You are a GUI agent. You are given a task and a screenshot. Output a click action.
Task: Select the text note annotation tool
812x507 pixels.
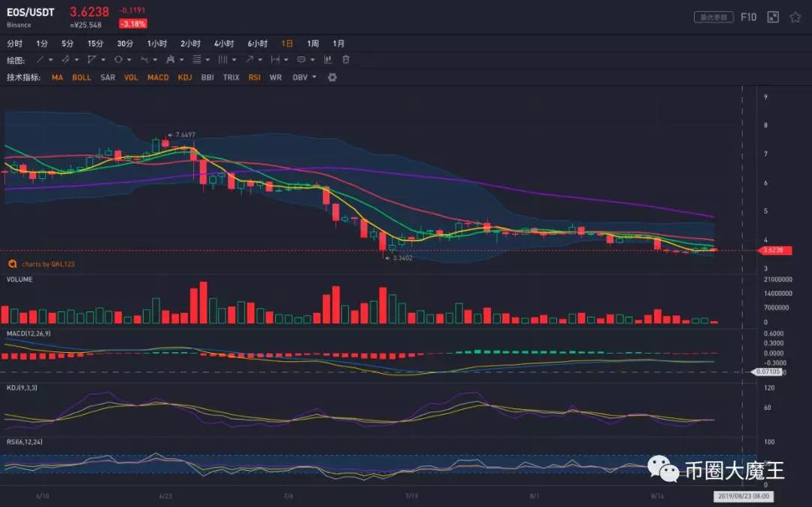pyautogui.click(x=301, y=60)
